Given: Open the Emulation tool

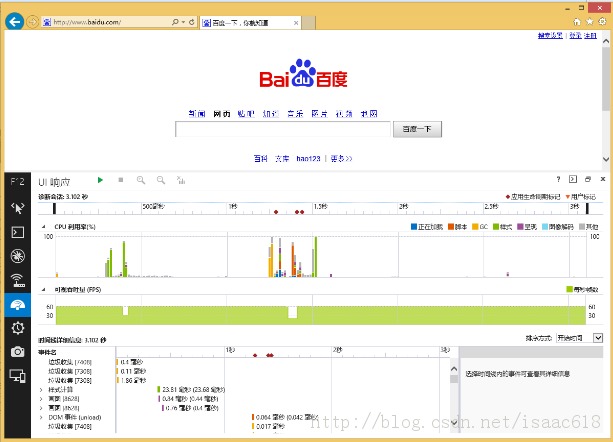Looking at the screenshot, I should pos(18,376).
